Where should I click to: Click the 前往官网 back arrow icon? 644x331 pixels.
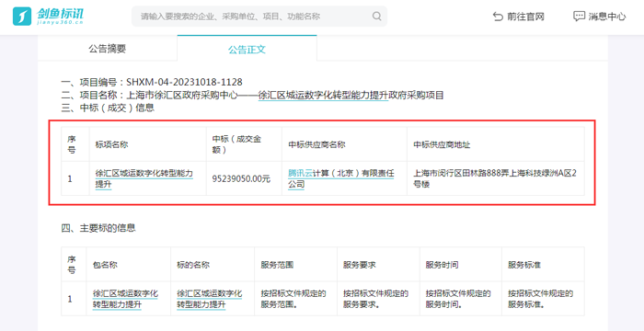(498, 17)
